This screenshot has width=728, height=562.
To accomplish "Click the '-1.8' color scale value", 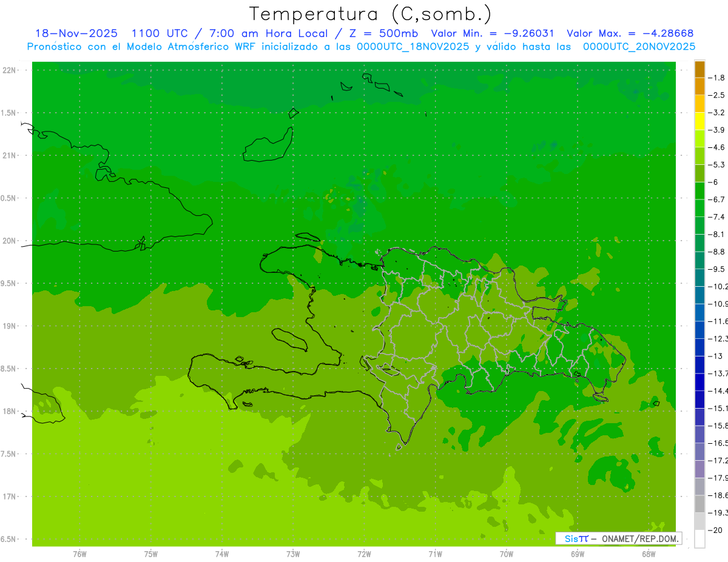I will (x=716, y=78).
